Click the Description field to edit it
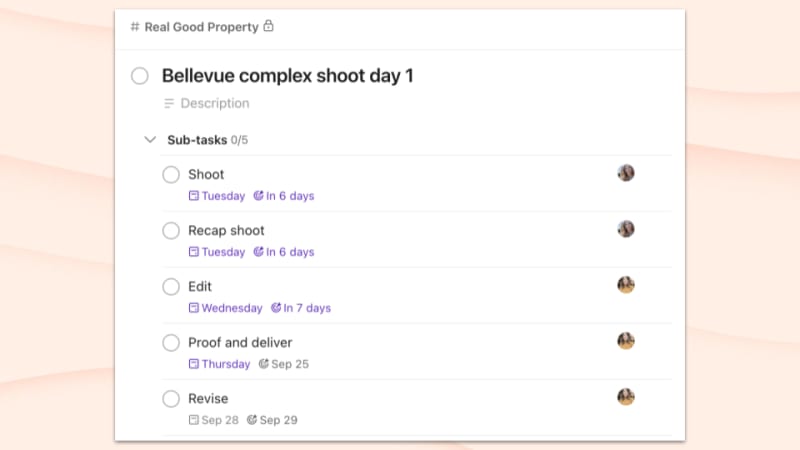The image size is (800, 450). click(x=215, y=103)
